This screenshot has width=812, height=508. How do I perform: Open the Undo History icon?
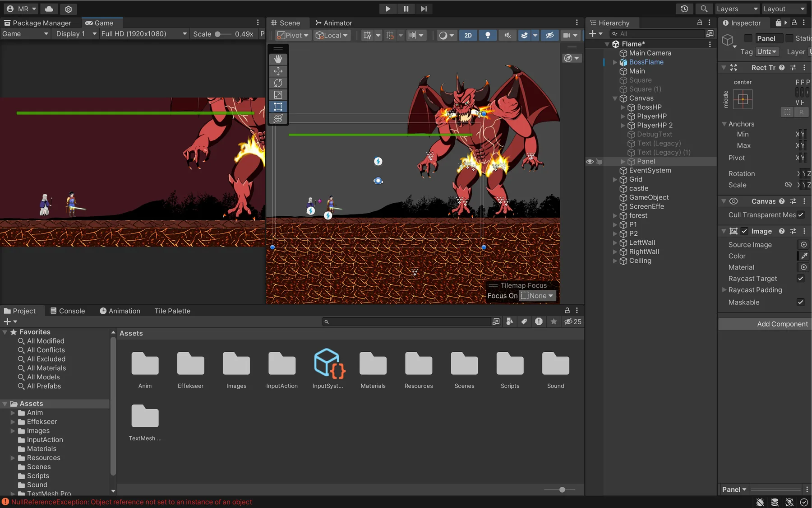point(684,9)
